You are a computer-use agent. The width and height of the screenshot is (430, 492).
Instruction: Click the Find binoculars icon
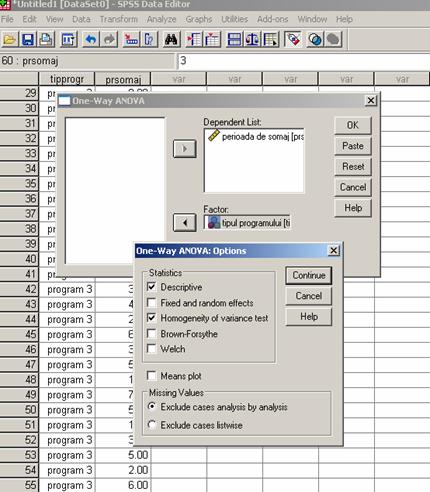171,40
